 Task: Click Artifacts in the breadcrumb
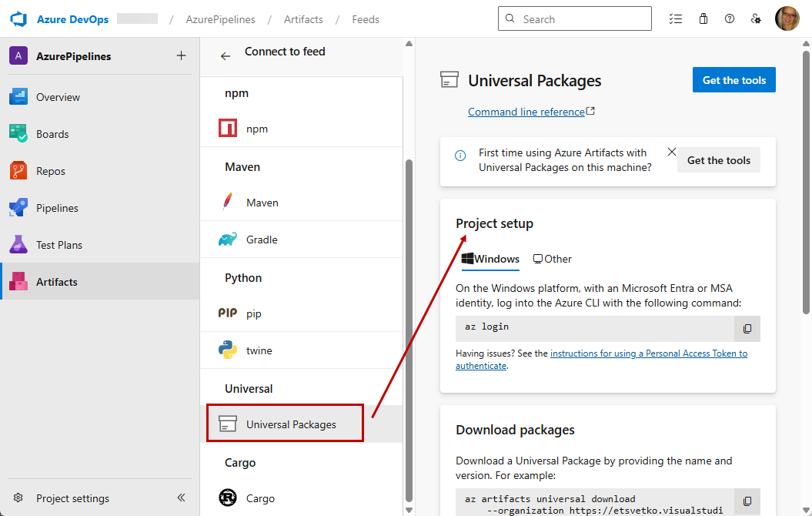coord(303,19)
